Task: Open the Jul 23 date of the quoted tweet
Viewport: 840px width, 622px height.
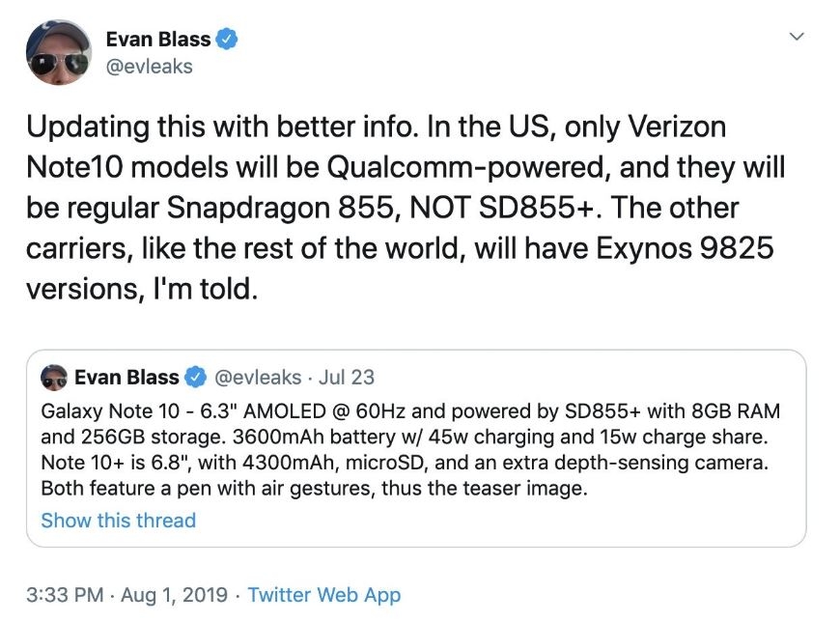Action: point(347,378)
